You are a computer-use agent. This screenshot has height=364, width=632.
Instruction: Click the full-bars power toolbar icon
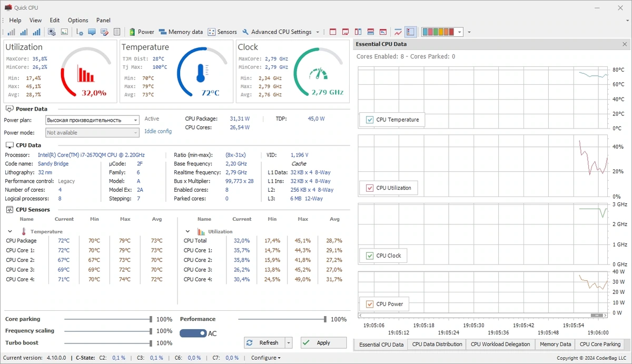[37, 32]
